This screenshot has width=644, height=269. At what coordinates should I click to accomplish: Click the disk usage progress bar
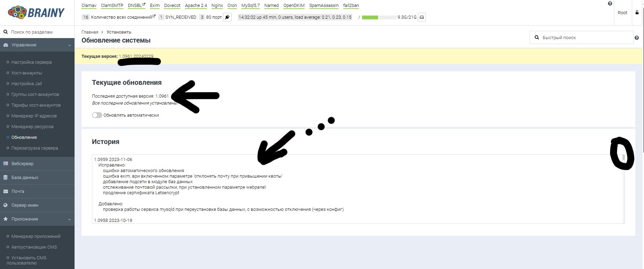379,17
